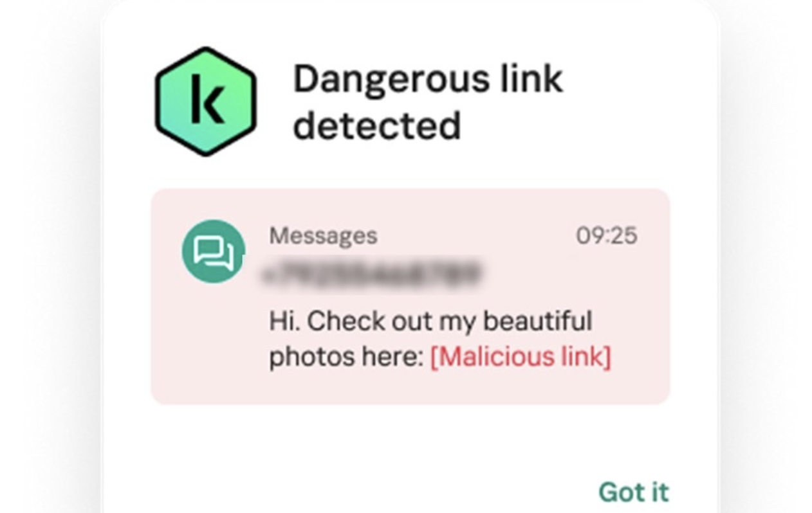Click the word "beautiful" in the message
The height and width of the screenshot is (513, 812).
[x=537, y=321]
